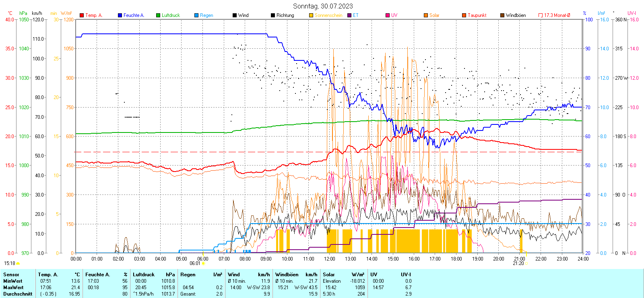Click the yellow Sonnenschein legend square
644x298 pixels.
point(311,15)
